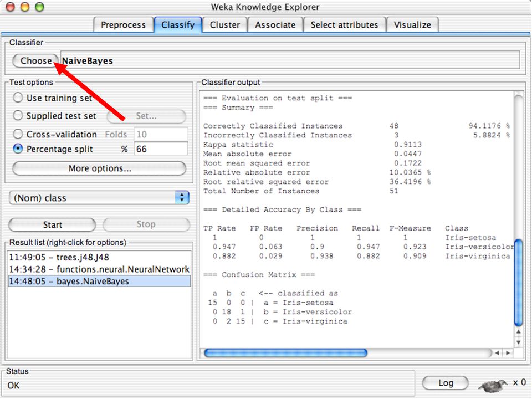Switch to the Preprocess tab
Viewport: 532px width, 399px height.
[x=123, y=25]
